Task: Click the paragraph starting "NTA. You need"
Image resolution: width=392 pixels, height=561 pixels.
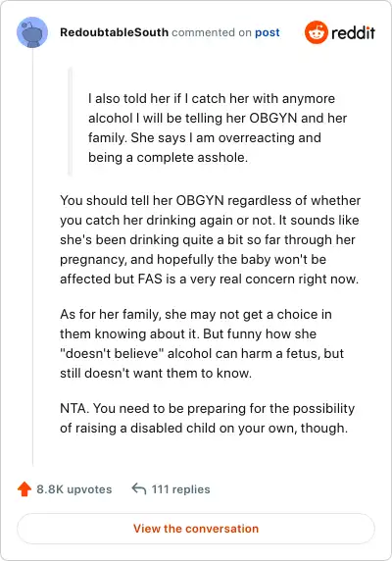Action: point(207,418)
